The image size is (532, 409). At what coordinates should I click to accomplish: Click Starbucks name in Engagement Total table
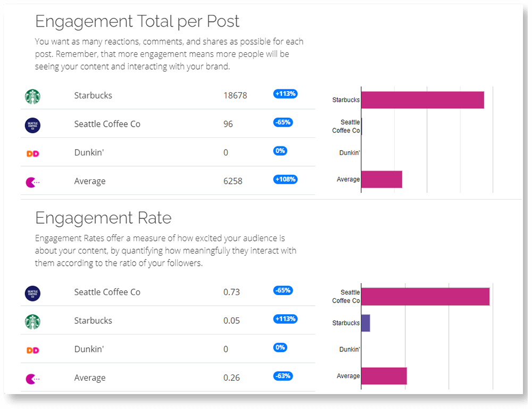93,96
